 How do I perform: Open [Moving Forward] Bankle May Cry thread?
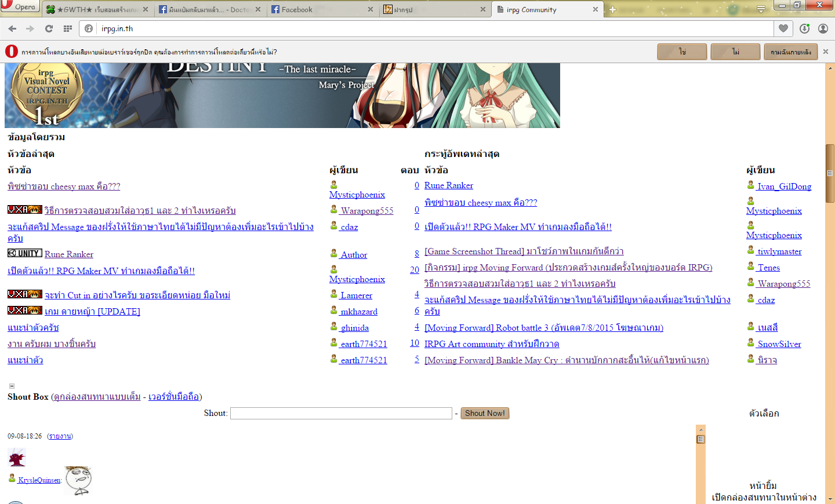pyautogui.click(x=567, y=360)
